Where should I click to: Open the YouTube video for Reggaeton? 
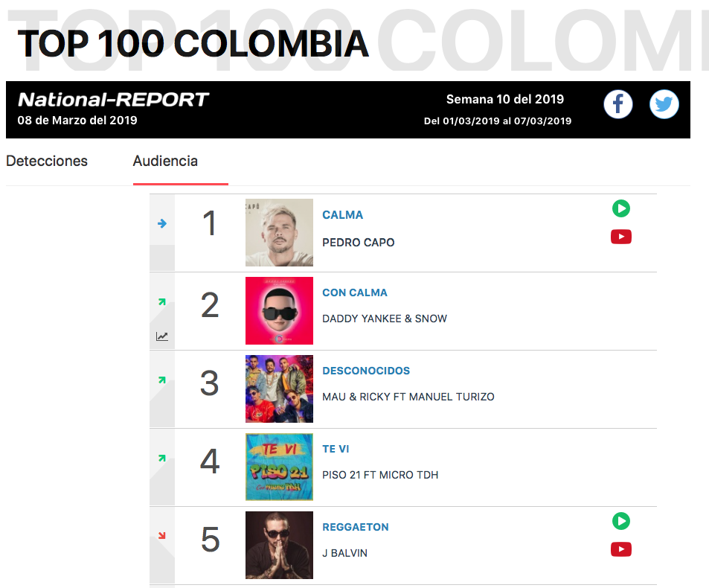620,549
